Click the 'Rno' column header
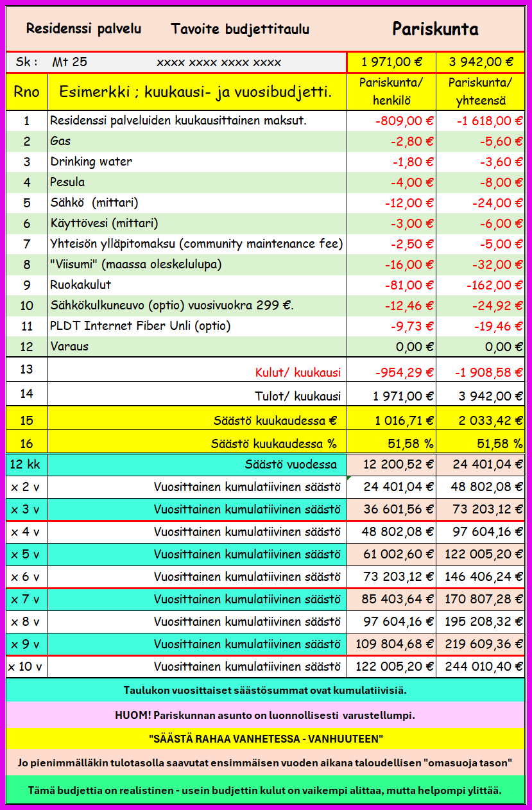The height and width of the screenshot is (810, 532). [27, 92]
